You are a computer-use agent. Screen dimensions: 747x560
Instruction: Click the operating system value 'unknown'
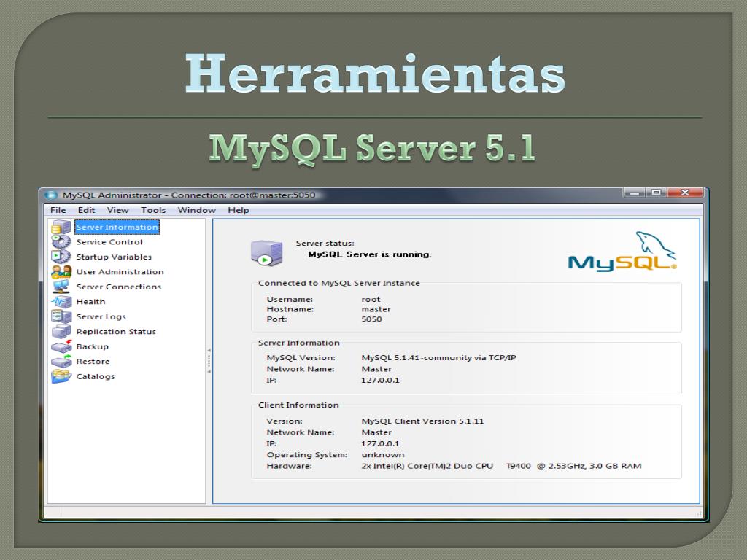pyautogui.click(x=382, y=455)
